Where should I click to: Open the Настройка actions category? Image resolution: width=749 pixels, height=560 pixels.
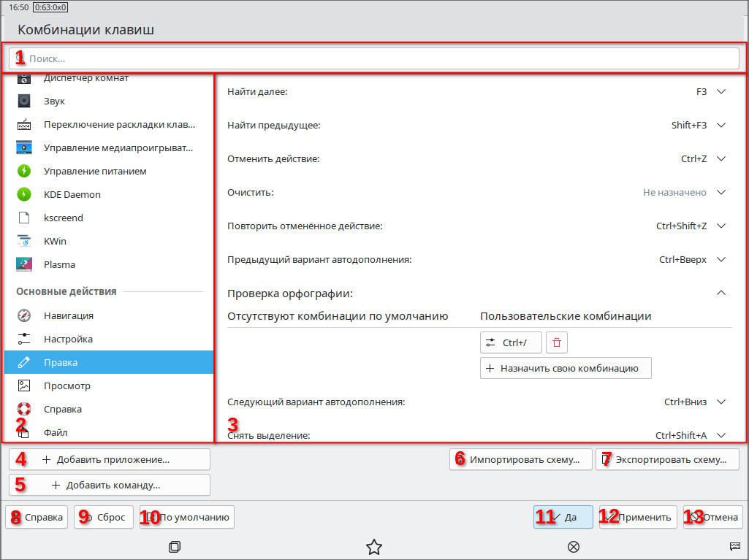coord(109,339)
